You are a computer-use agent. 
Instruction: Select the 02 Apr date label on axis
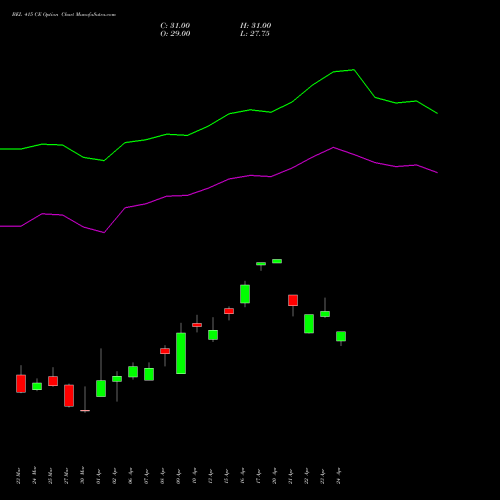[x=114, y=476]
